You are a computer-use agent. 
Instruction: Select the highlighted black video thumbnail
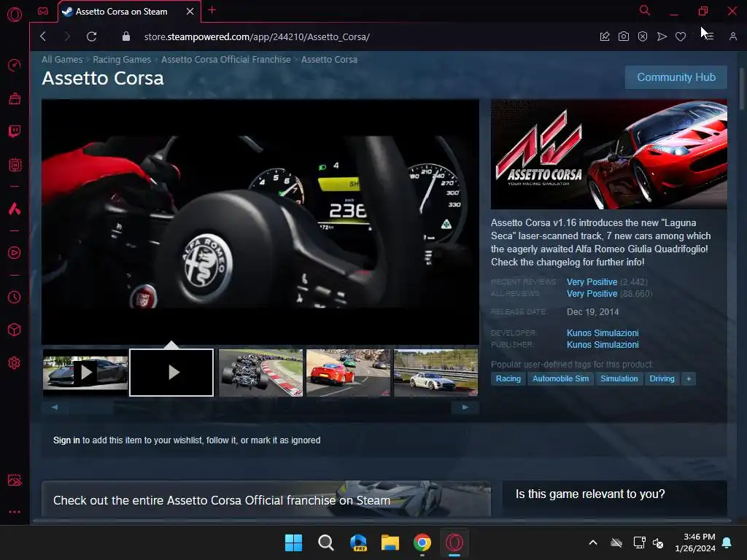point(171,373)
